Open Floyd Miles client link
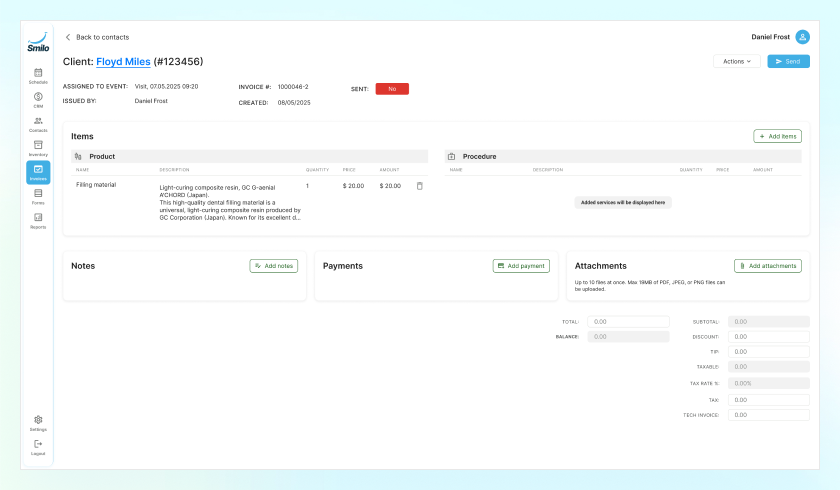The width and height of the screenshot is (840, 490). coord(123,62)
